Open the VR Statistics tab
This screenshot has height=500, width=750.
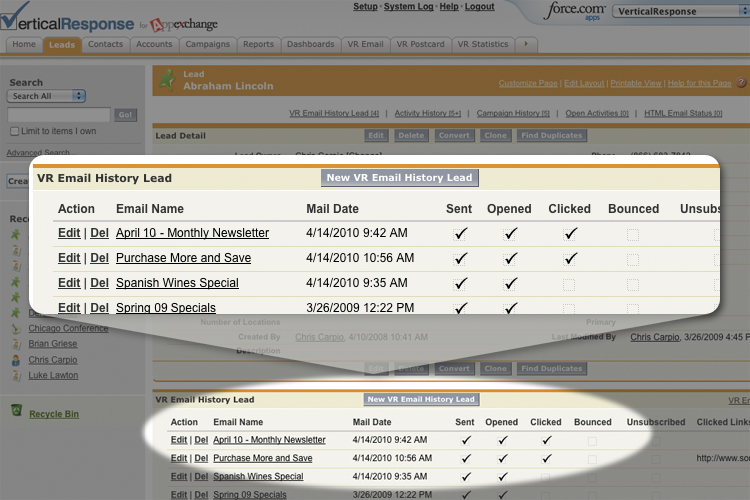tap(482, 44)
